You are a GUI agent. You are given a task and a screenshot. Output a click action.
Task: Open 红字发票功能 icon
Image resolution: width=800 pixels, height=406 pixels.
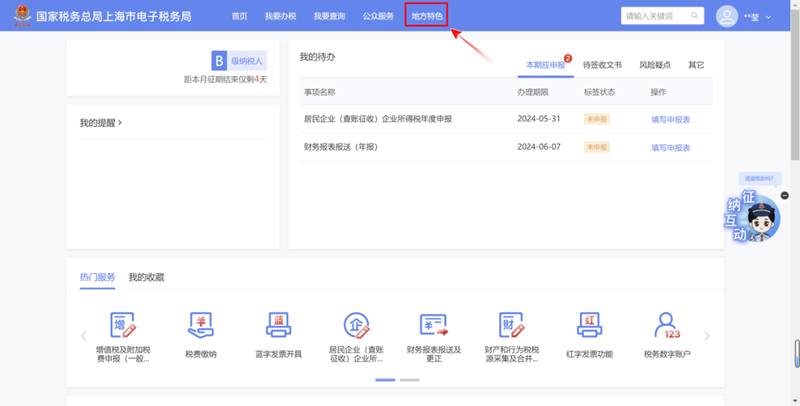click(x=589, y=326)
